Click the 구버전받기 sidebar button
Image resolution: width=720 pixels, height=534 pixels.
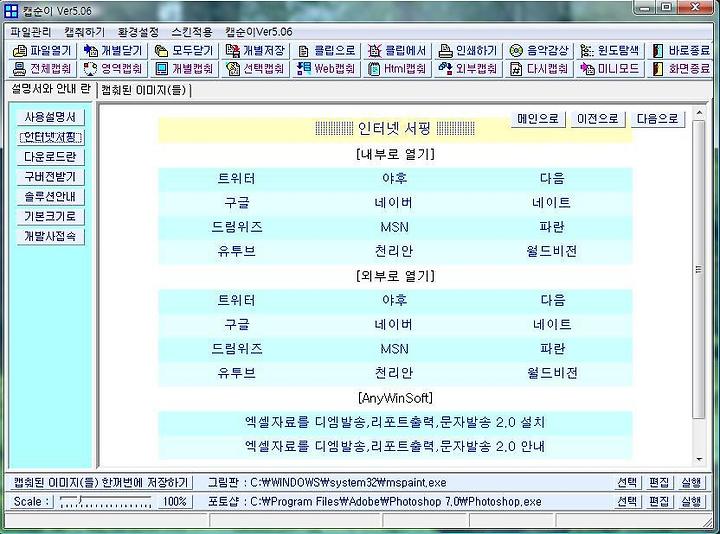[x=51, y=177]
